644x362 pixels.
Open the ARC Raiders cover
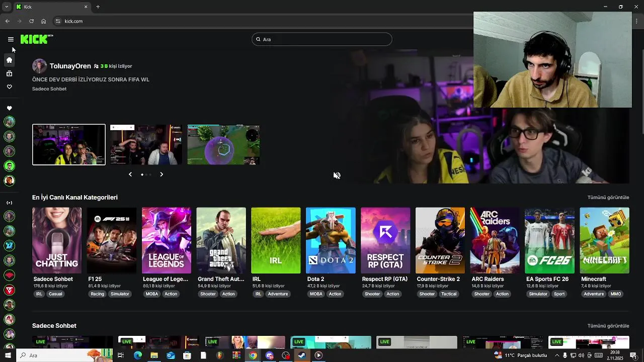tap(495, 240)
